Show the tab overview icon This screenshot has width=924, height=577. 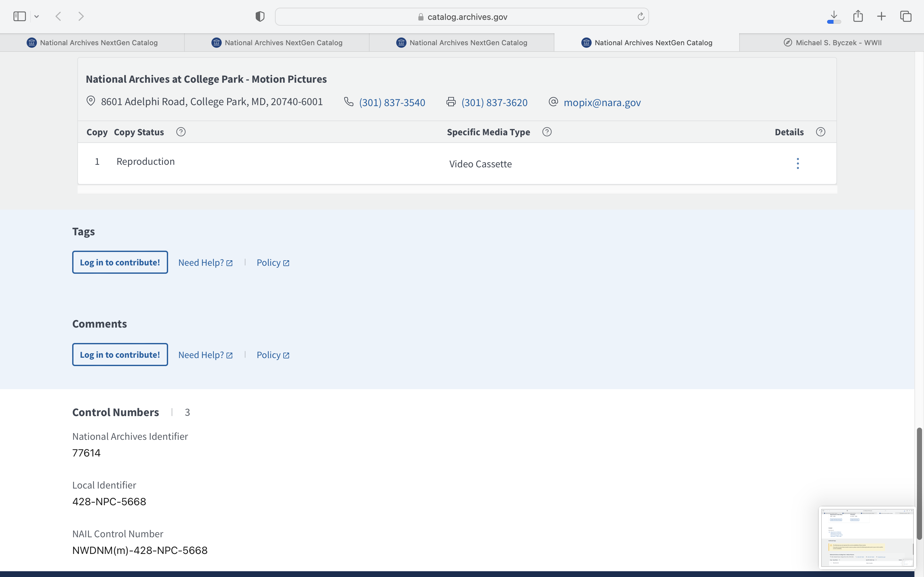[906, 16]
